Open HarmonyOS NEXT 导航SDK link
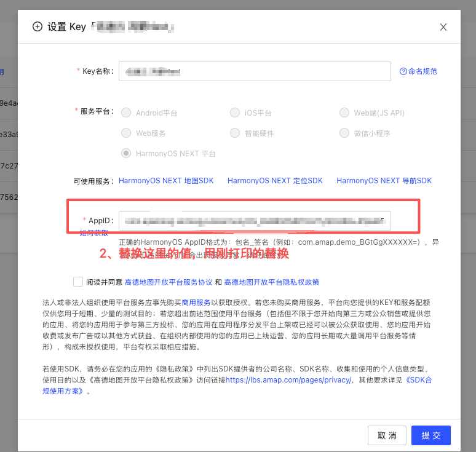Screen dimensions: 476x452 pos(384,181)
